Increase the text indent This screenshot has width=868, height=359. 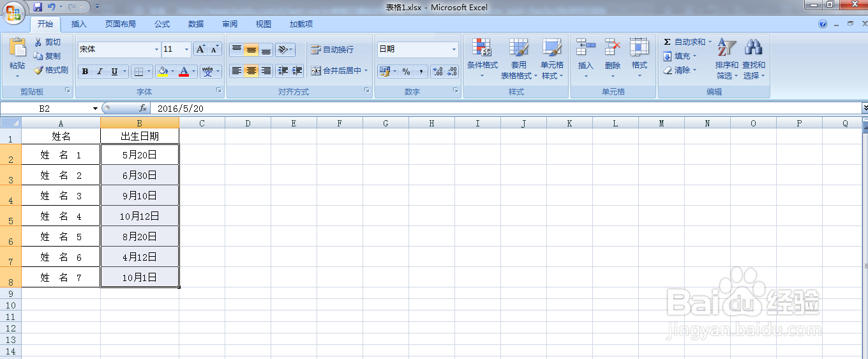(x=297, y=71)
